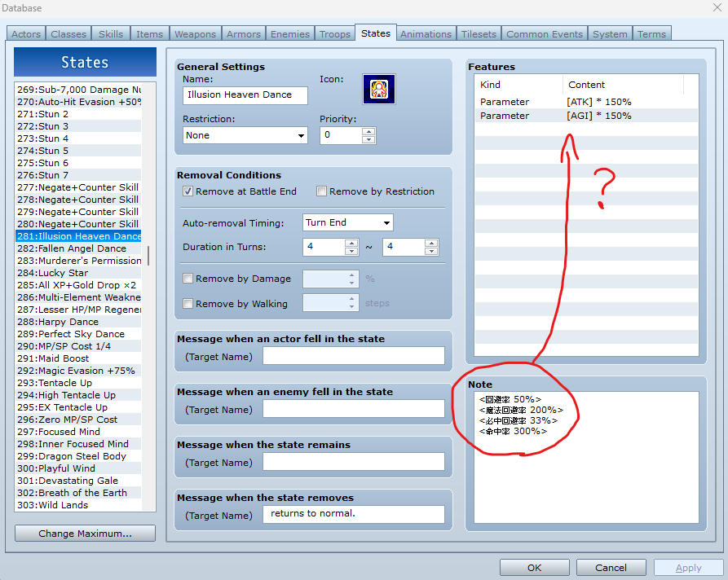Screen dimensions: 728x580
Task: Open the state icon picker image
Action: [x=379, y=89]
